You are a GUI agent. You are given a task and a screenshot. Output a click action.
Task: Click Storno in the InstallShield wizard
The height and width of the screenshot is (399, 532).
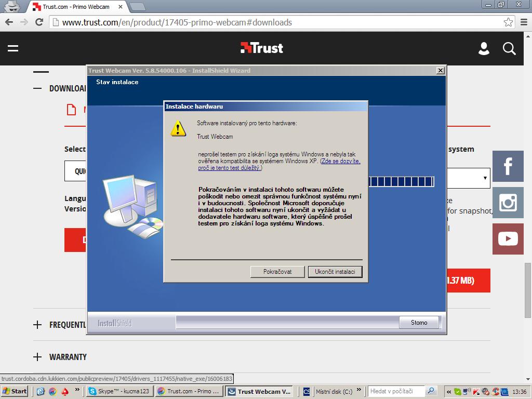419,322
